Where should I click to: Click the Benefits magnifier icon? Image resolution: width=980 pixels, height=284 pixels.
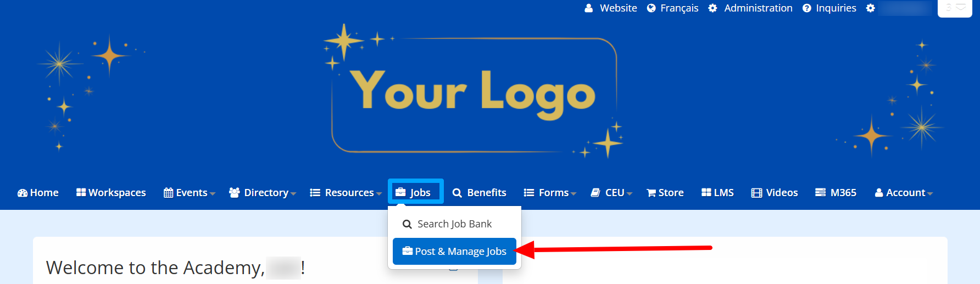tap(457, 193)
